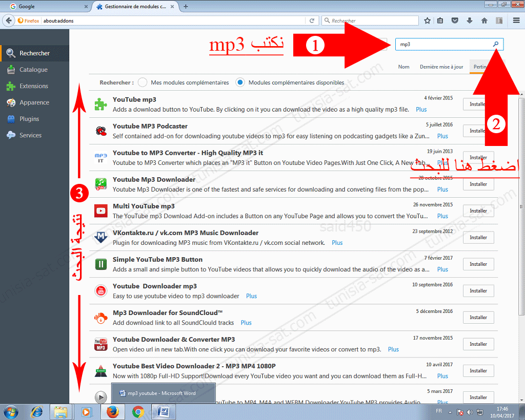
Task: Open Plus link for Youtube Mp3 Downloader
Action: pos(442,190)
